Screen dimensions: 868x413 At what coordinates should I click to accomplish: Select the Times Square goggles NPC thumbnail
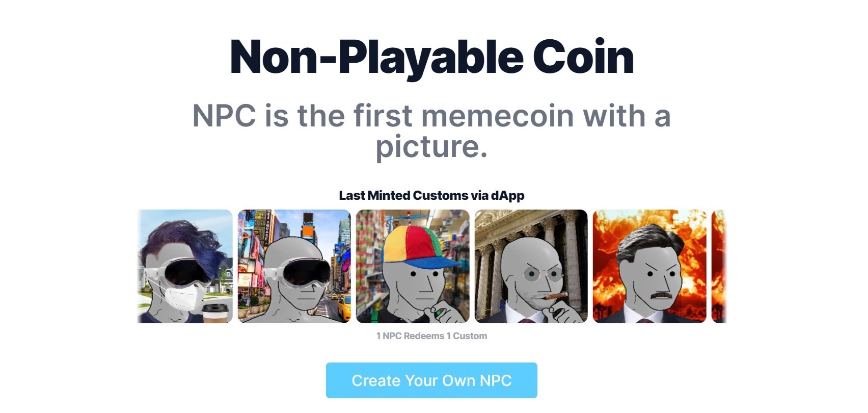click(x=294, y=266)
